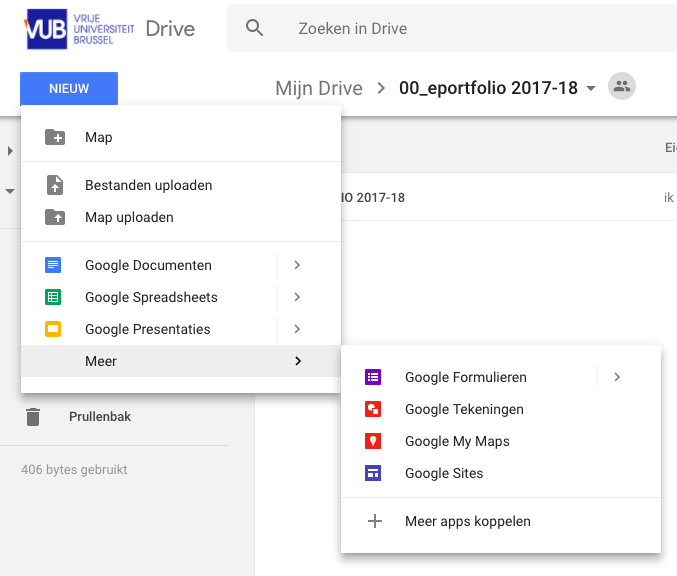Click the Google Tekeningen red icon

point(373,409)
